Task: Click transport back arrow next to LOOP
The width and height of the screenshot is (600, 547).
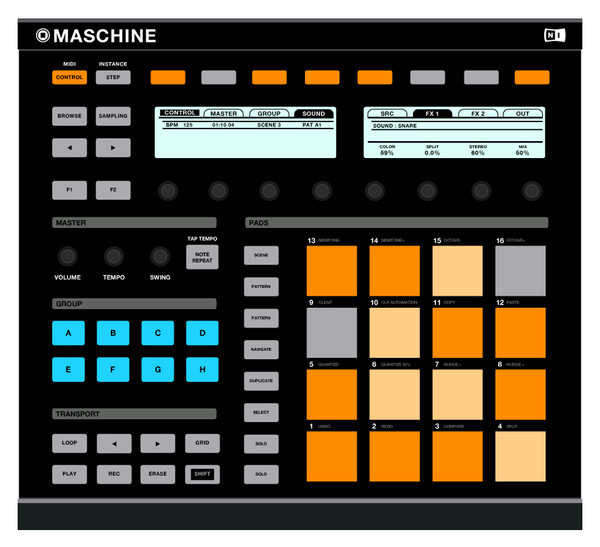Action: pyautogui.click(x=114, y=443)
